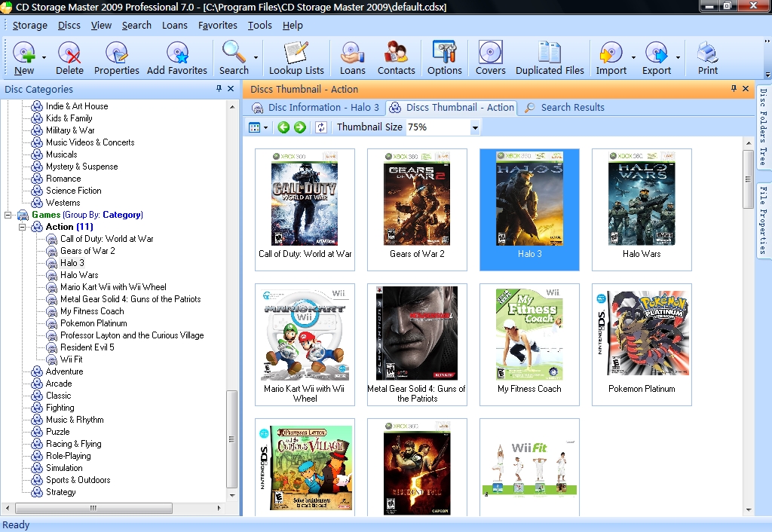
Task: Select the Science Fiction category
Action: 73,191
